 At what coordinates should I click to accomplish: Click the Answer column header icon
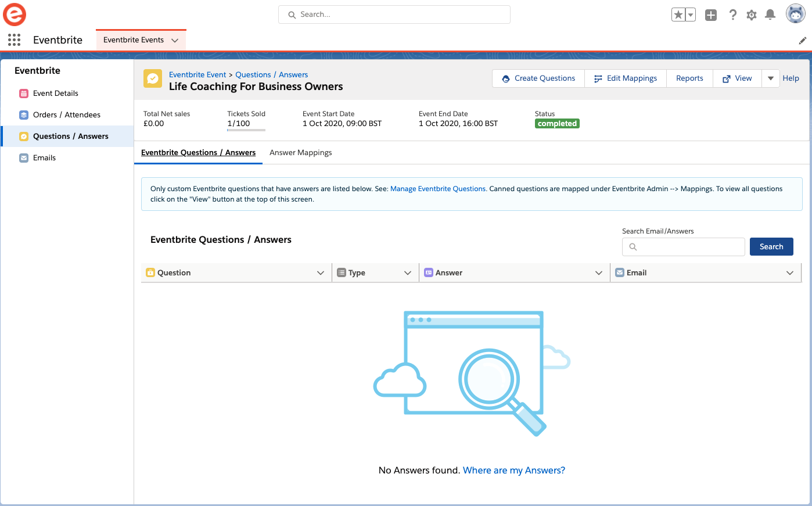(x=429, y=272)
